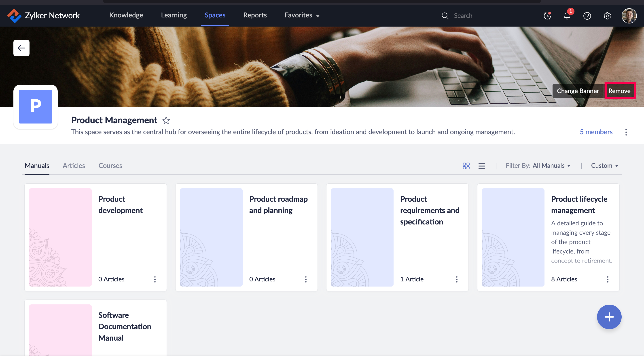Viewport: 644px width, 356px height.
Task: Go back using the arrow button
Action: [x=21, y=48]
